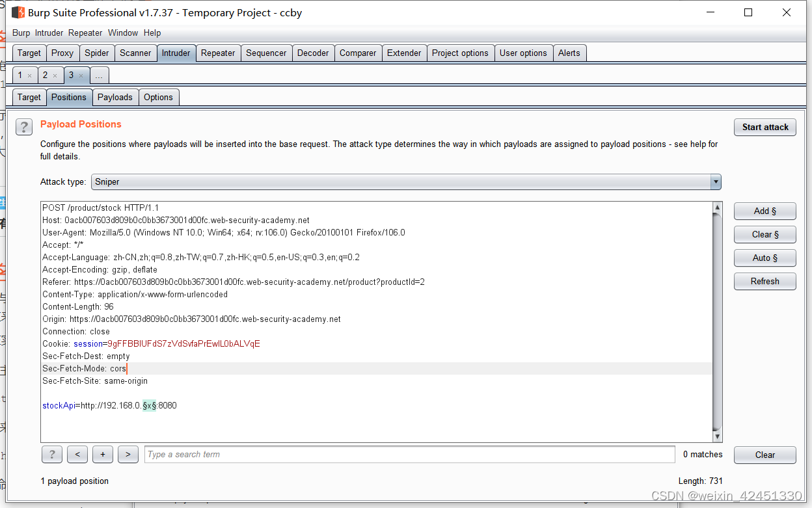Image resolution: width=812 pixels, height=508 pixels.
Task: Click the scroll up arrow in request editor
Action: [x=718, y=207]
